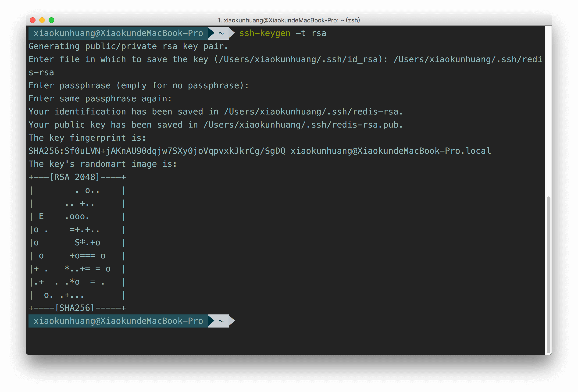Click 'Enter same passphrase again:' line
Screen dimensions: 578x392
(x=100, y=99)
